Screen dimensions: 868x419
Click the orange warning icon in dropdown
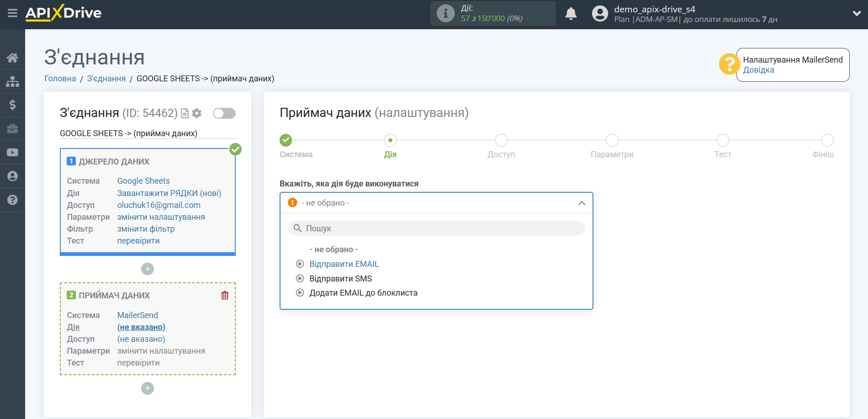[x=292, y=202]
